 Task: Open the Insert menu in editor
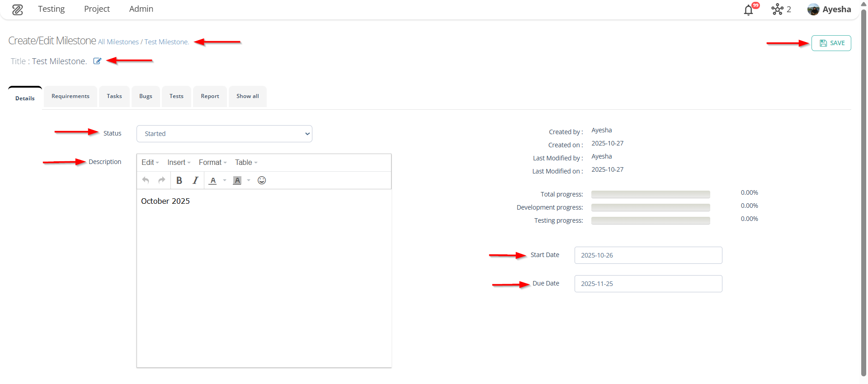coord(179,163)
